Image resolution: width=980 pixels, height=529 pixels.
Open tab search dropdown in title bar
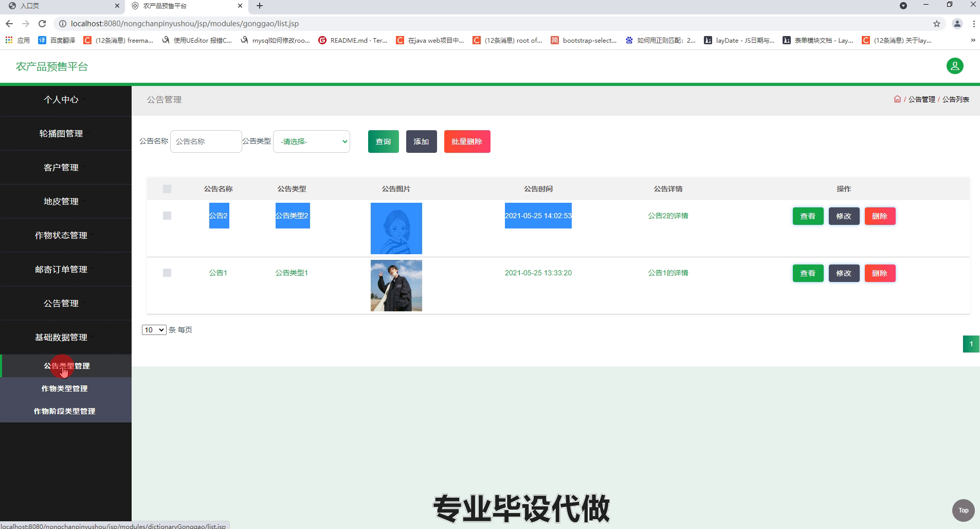click(903, 6)
